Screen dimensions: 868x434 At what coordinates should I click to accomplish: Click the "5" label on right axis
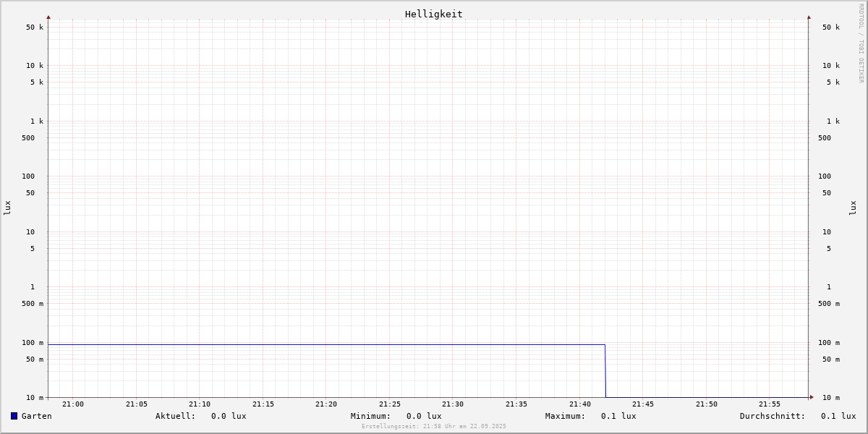coord(829,249)
